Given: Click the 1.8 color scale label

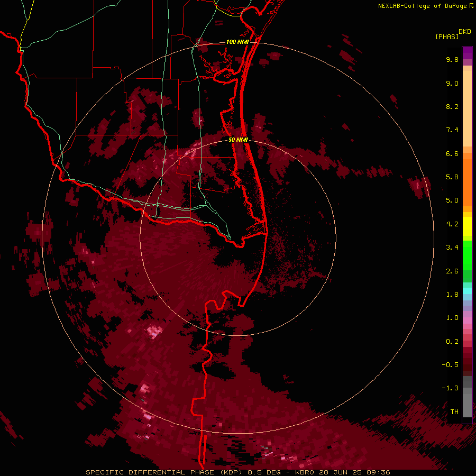Looking at the screenshot, I should tap(452, 295).
